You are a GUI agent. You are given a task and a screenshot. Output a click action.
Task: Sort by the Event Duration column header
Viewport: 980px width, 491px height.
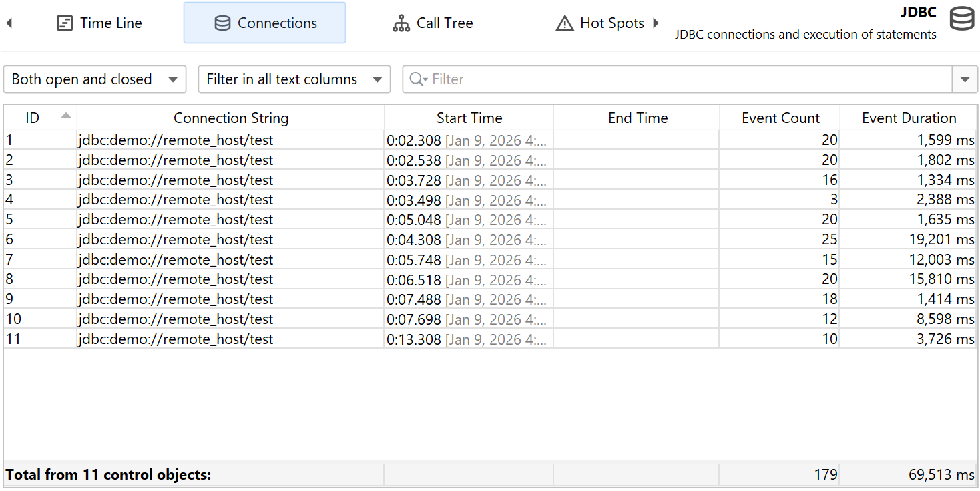(x=909, y=118)
